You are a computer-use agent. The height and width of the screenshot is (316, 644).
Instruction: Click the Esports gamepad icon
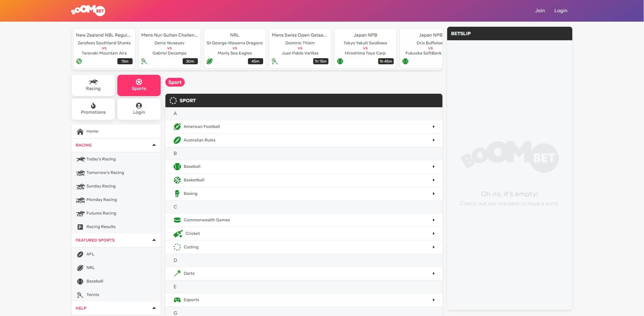tap(177, 300)
